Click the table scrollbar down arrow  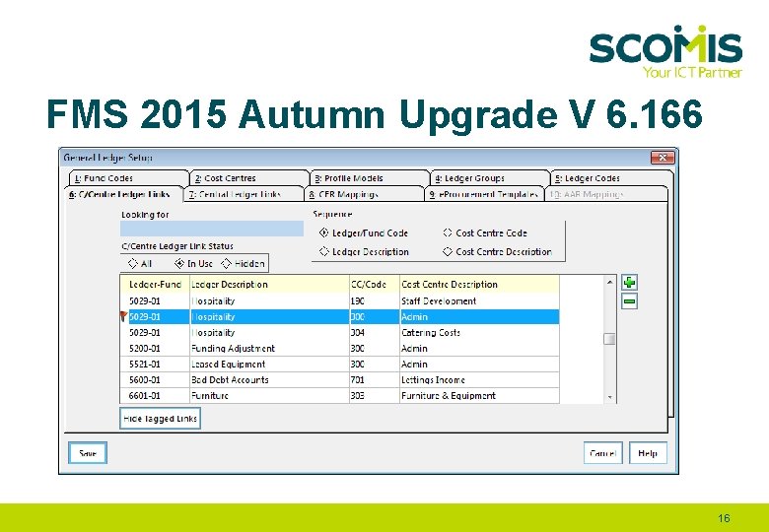coord(609,397)
